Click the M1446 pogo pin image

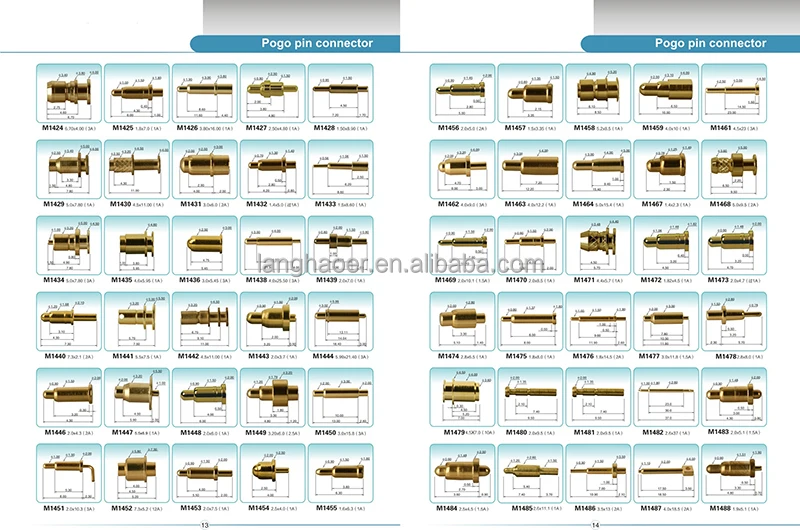pyautogui.click(x=69, y=397)
